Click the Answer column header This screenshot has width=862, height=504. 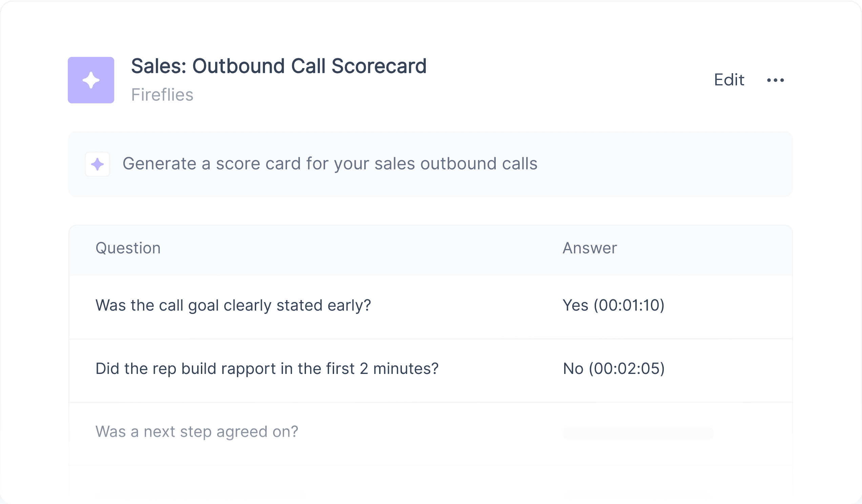pos(590,248)
